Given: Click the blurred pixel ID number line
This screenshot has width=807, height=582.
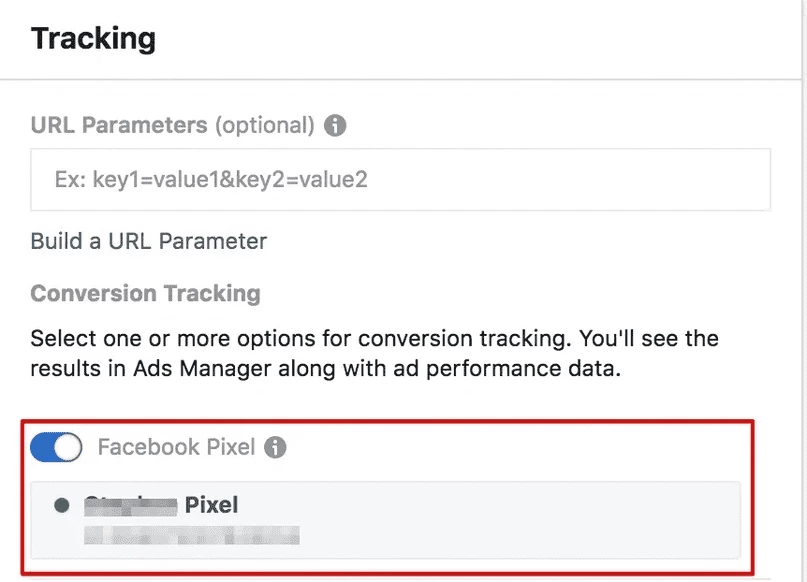Looking at the screenshot, I should tap(191, 535).
